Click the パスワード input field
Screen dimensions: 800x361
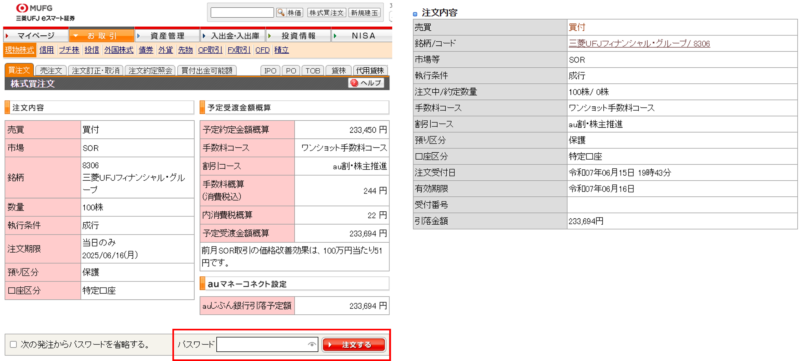point(267,345)
